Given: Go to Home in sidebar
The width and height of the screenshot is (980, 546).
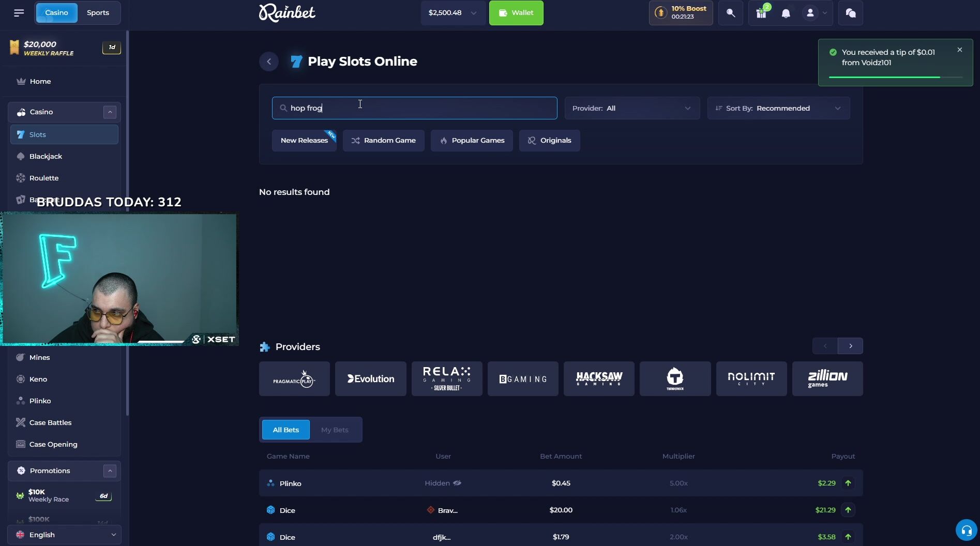Looking at the screenshot, I should click(x=40, y=82).
